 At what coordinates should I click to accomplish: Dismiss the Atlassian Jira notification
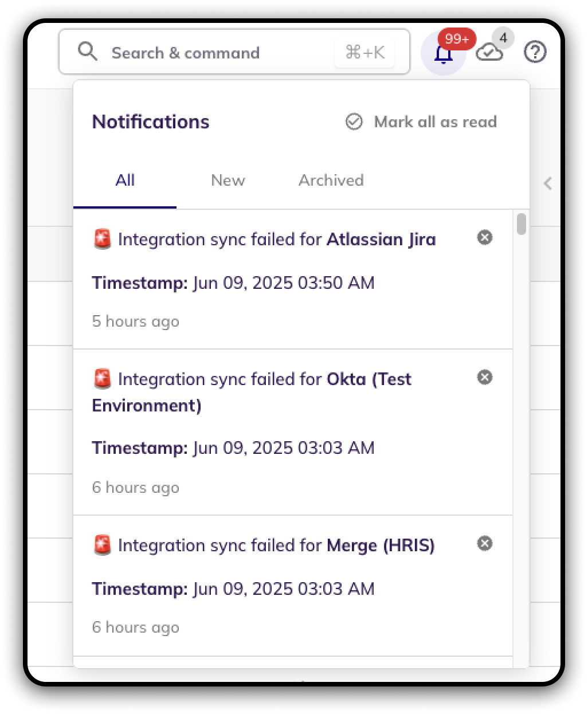pos(485,237)
